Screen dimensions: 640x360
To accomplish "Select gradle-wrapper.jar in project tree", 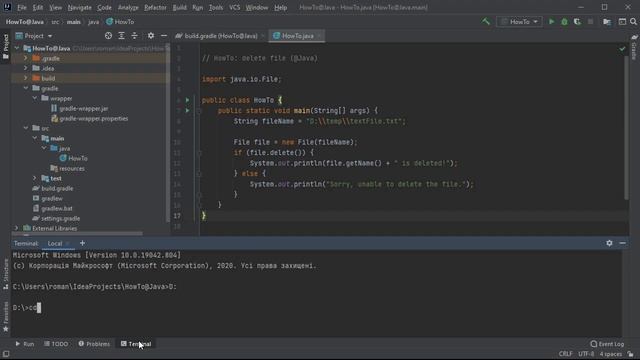I will (x=84, y=109).
